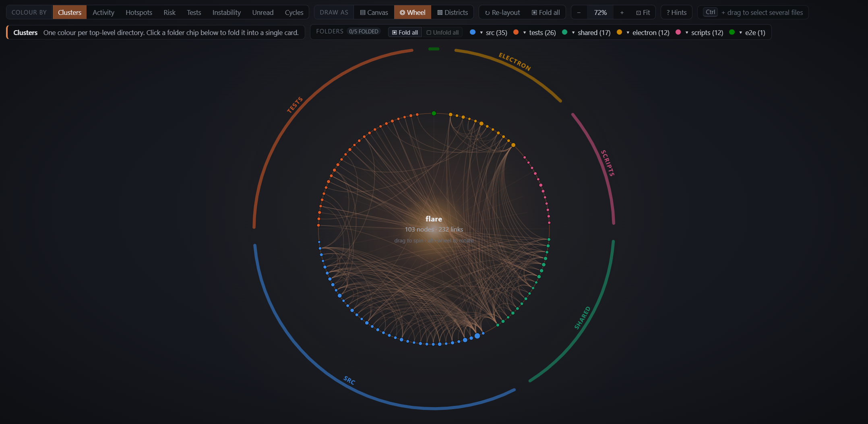868x424 pixels.
Task: Click the Re-layout button
Action: coord(502,12)
